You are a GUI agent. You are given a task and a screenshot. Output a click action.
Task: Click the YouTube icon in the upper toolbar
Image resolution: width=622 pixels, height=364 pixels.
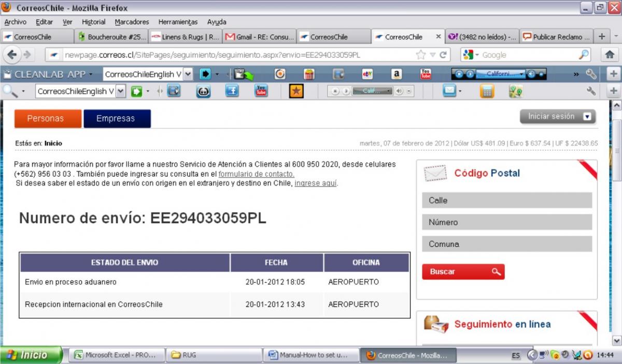(426, 74)
